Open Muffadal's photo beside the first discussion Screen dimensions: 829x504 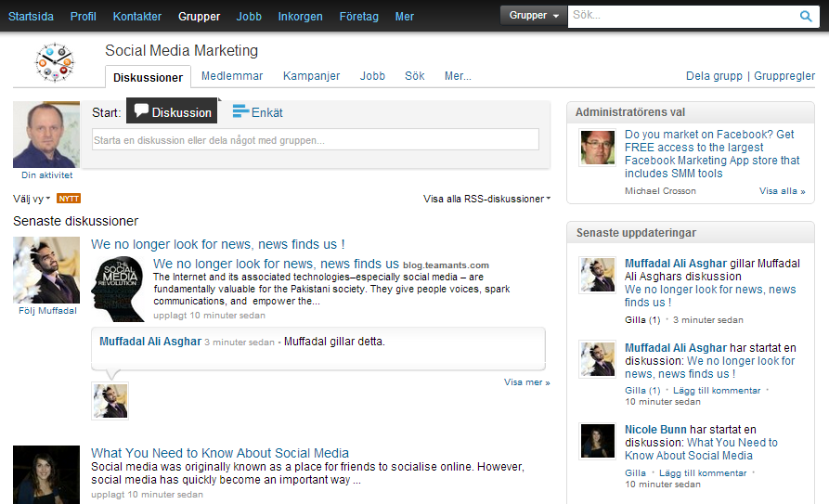46,270
